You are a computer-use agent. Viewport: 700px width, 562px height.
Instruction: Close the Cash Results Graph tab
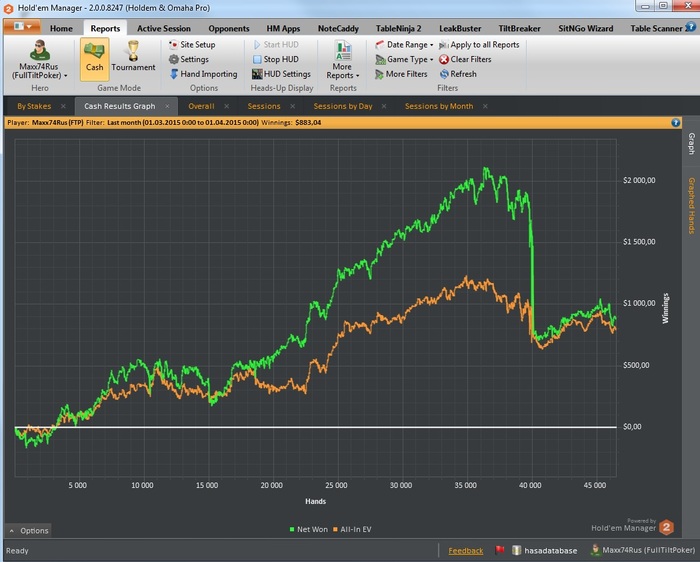[x=167, y=106]
